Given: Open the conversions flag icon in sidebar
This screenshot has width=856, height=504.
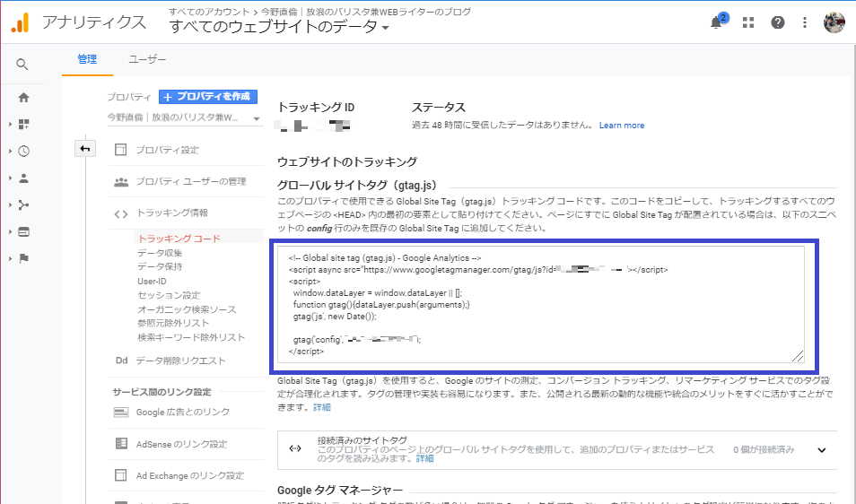Looking at the screenshot, I should tap(23, 258).
